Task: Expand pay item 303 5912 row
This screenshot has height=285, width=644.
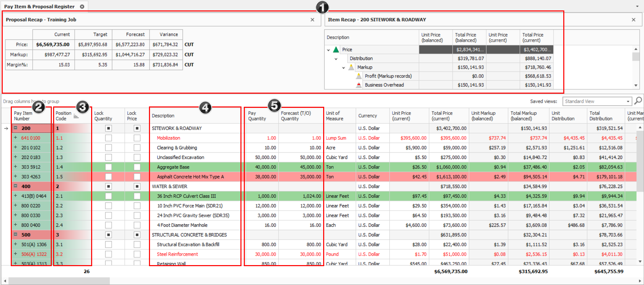Action: [15, 167]
